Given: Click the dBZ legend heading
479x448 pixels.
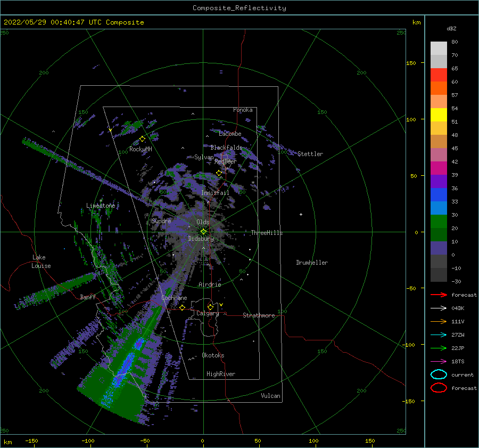Looking at the screenshot, I should [x=451, y=29].
